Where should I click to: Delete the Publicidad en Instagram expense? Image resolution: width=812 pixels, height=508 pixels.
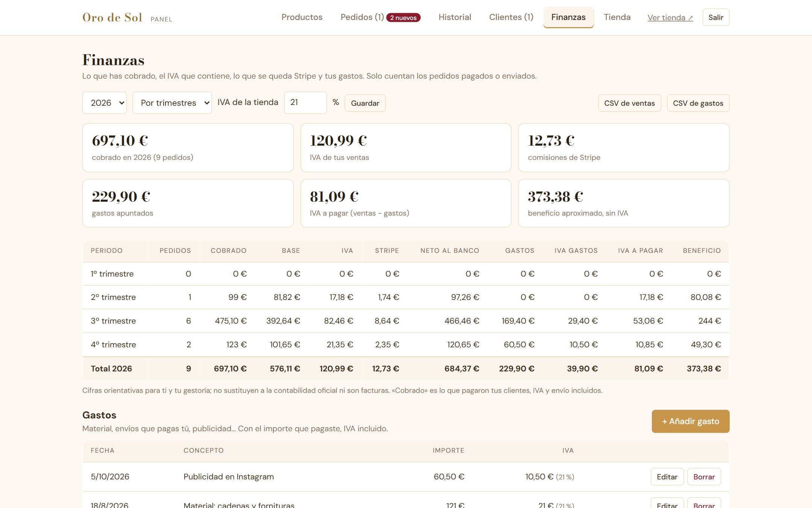pyautogui.click(x=704, y=477)
